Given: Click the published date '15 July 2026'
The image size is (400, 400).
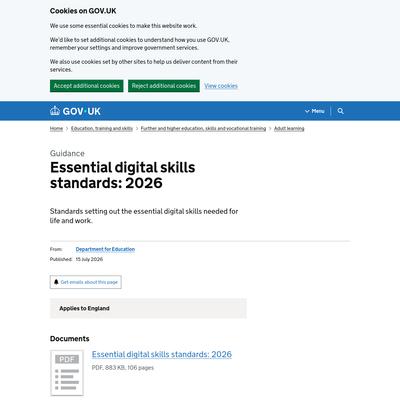Looking at the screenshot, I should (89, 259).
